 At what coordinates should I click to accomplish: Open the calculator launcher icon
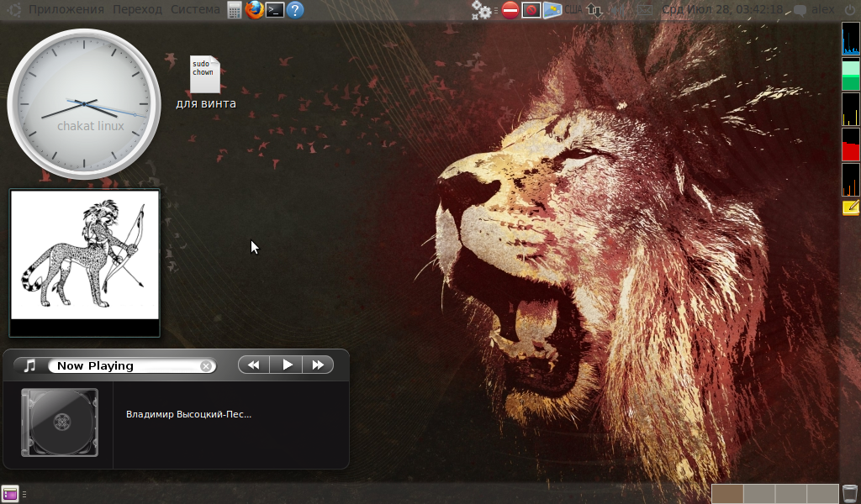tap(235, 10)
